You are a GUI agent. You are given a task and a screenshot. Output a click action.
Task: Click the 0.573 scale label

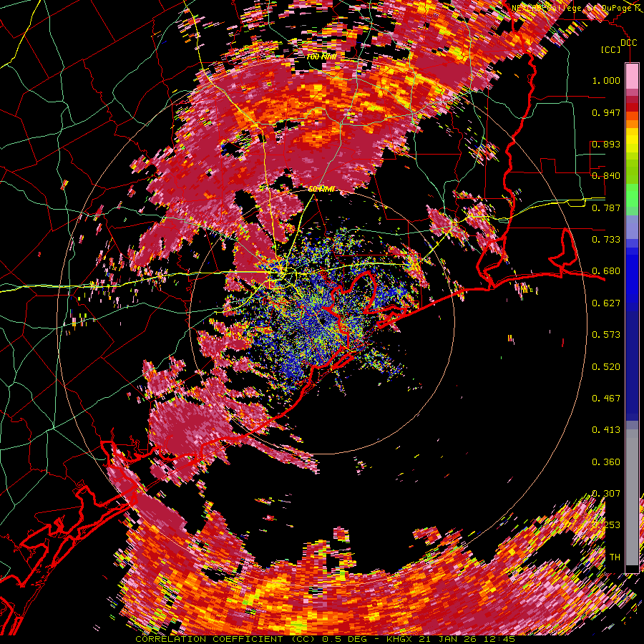pyautogui.click(x=606, y=335)
